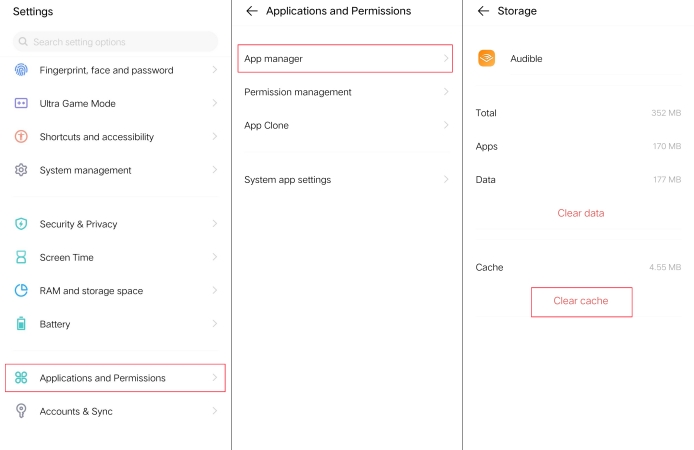Clear data for Audible

(581, 213)
